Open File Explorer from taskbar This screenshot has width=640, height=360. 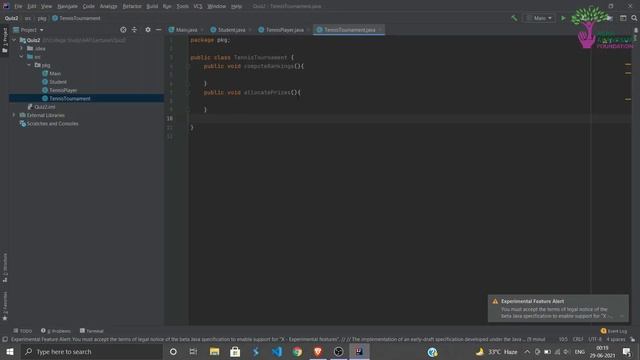tap(214, 351)
